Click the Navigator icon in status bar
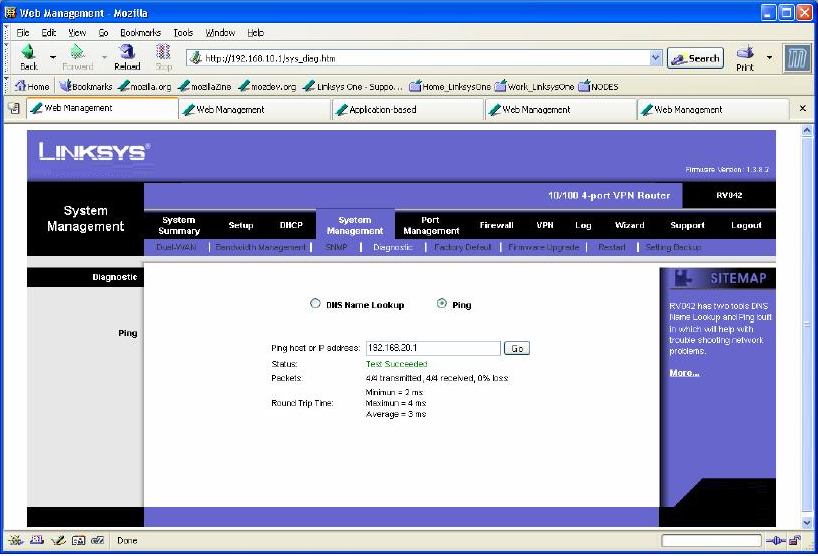Viewport: 818px width, 556px height. [x=15, y=540]
